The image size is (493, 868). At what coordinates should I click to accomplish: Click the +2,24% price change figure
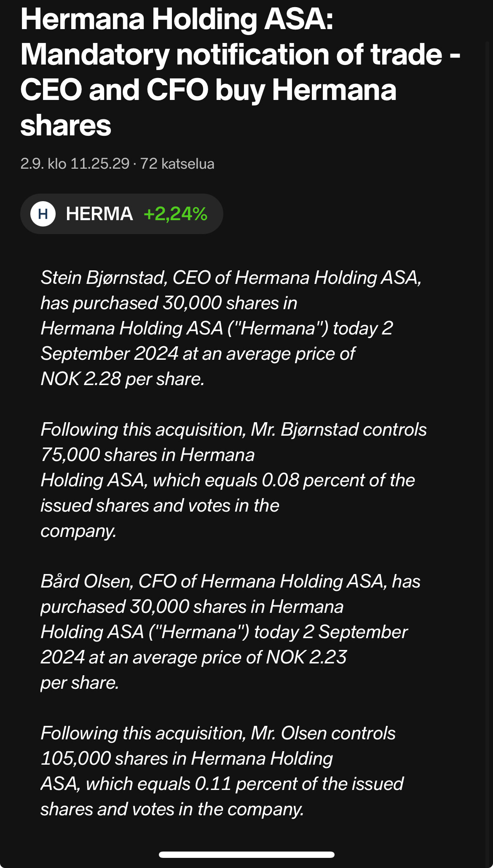coord(175,214)
